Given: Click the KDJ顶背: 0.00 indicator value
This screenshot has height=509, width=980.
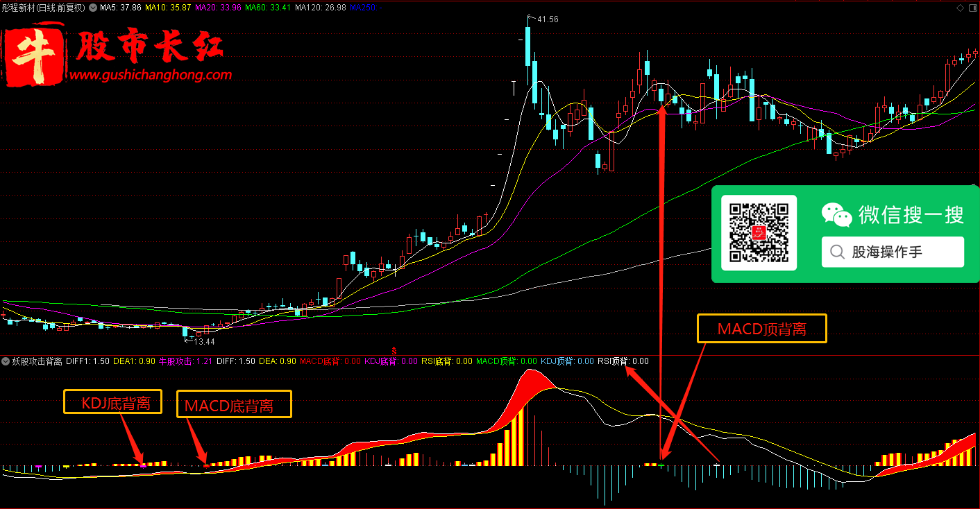Looking at the screenshot, I should point(567,361).
